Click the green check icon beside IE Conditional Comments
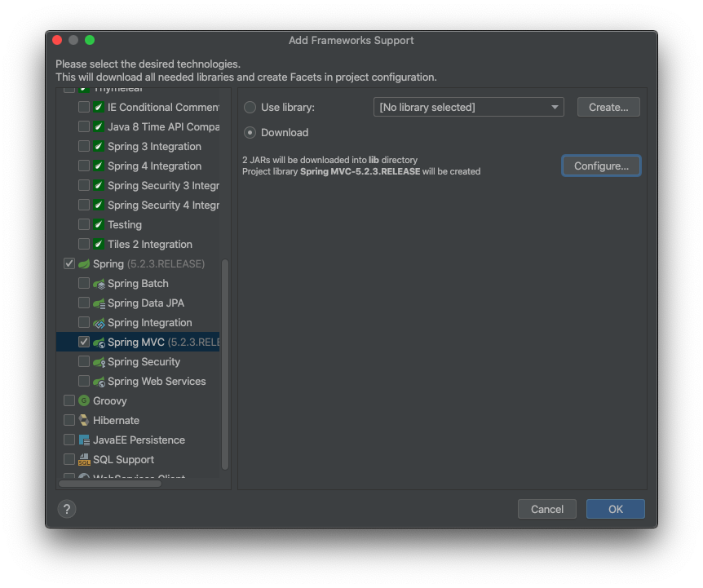 99,107
